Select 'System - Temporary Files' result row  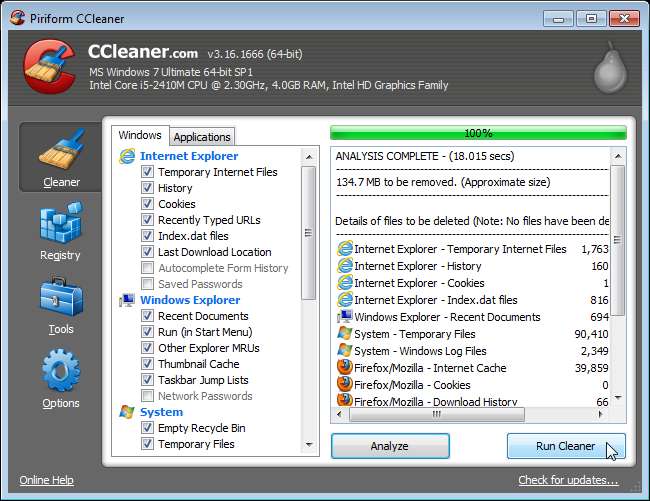[x=473, y=334]
